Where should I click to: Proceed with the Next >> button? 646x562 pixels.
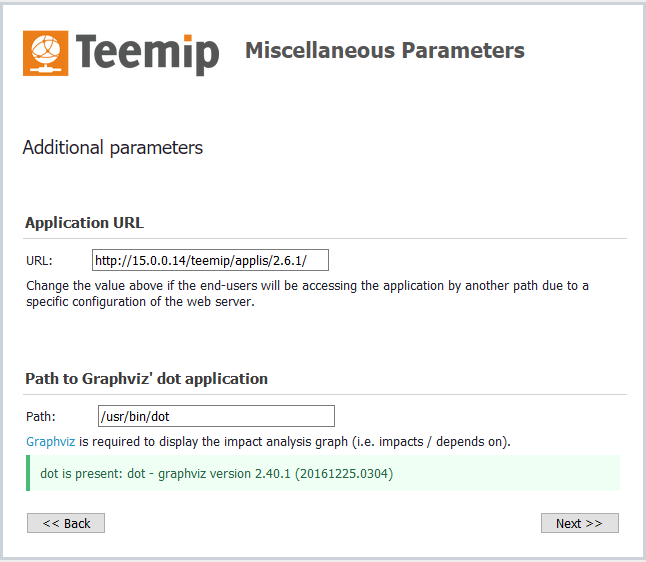(x=579, y=523)
